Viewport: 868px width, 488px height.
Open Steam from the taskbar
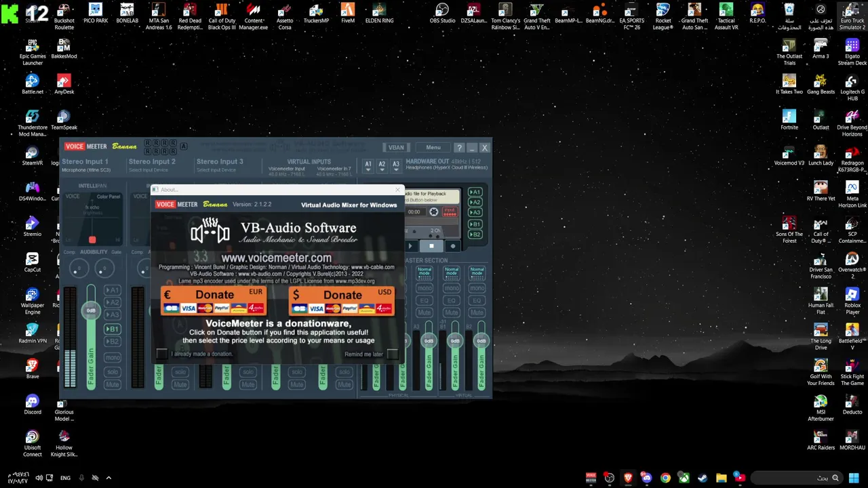click(x=702, y=478)
